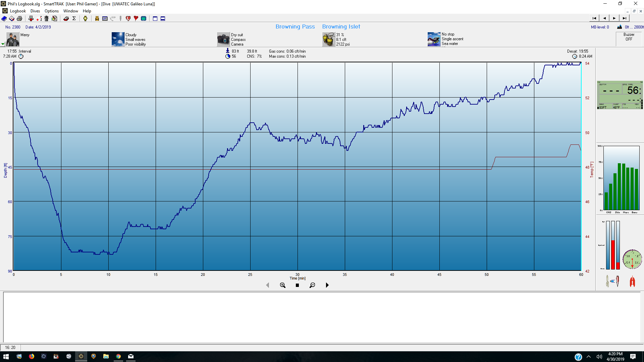Click the empty notes text area
The image size is (644, 362).
pos(322,317)
